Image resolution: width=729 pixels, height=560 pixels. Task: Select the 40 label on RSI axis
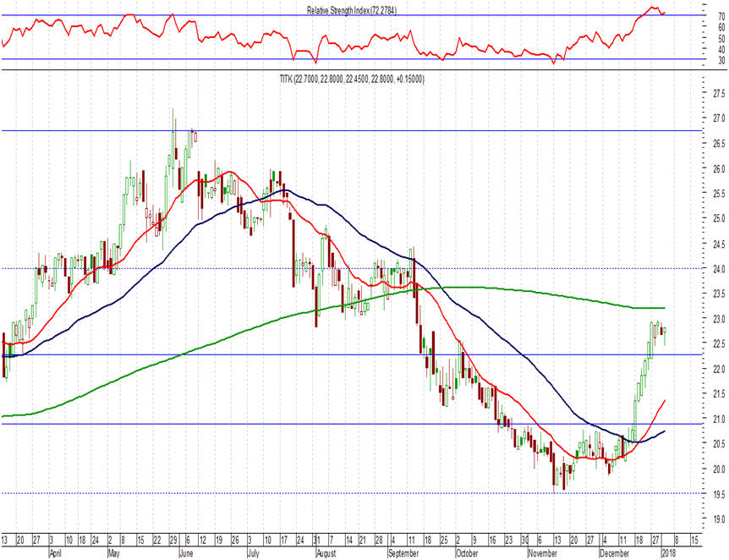[x=721, y=49]
